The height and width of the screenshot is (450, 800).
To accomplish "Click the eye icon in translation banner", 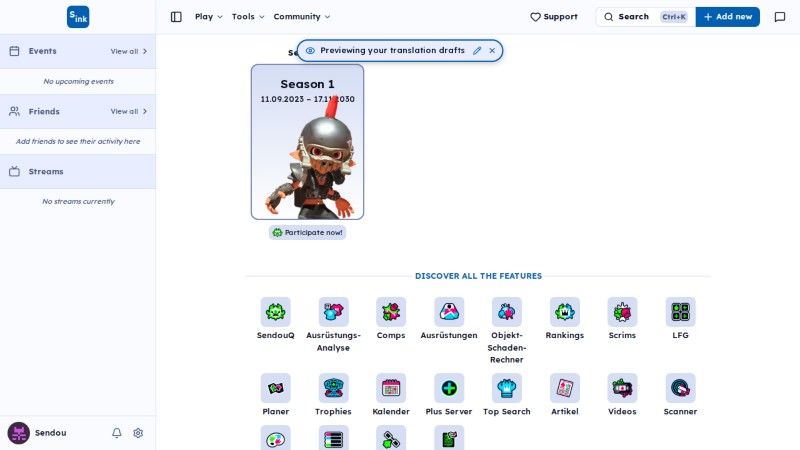I will (x=310, y=51).
